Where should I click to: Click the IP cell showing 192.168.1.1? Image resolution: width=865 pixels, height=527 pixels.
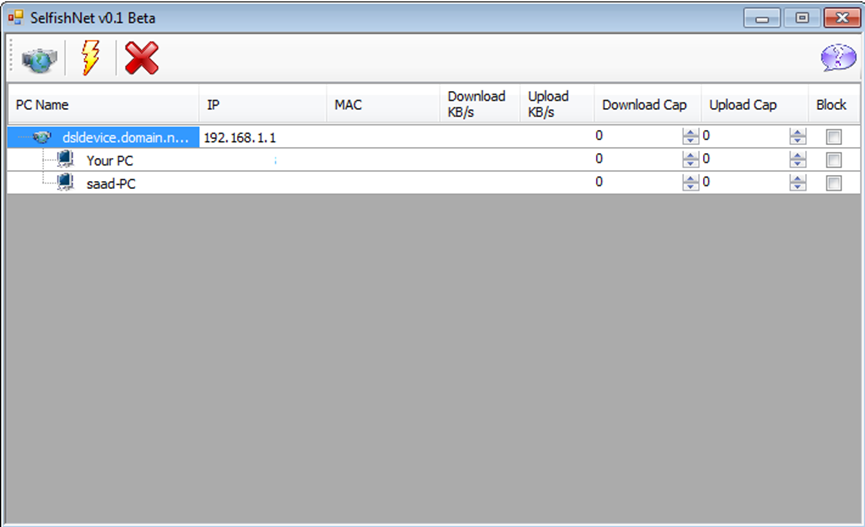coord(240,137)
